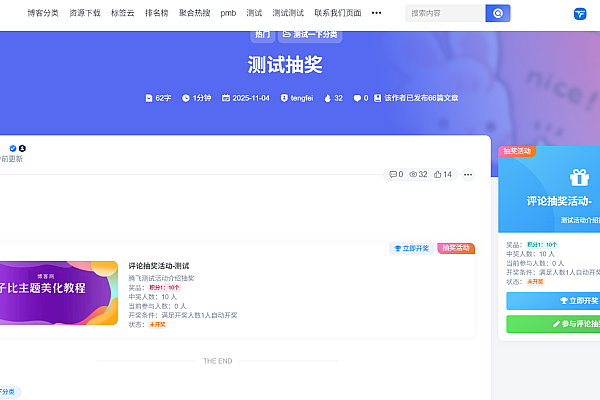Click the 腾飞测试活动介绍抽奖 description
The height and width of the screenshot is (400, 600).
[161, 278]
